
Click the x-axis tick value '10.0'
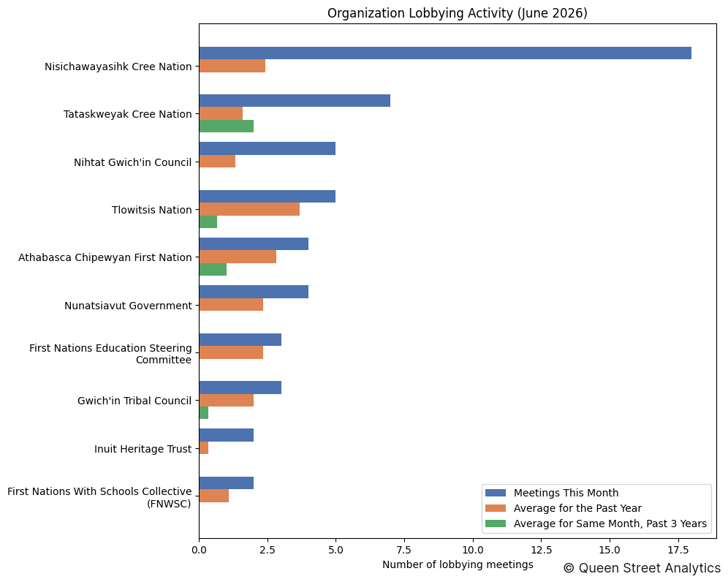(473, 550)
